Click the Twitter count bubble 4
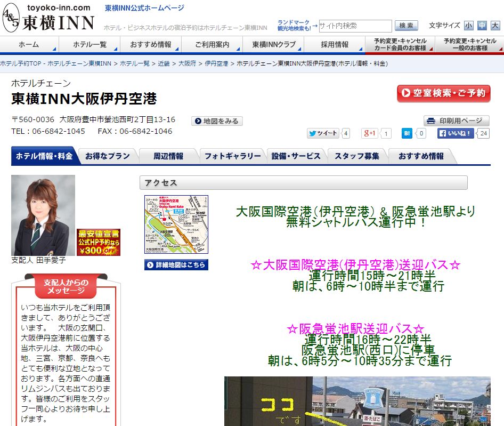This screenshot has height=426, width=504. click(x=346, y=133)
